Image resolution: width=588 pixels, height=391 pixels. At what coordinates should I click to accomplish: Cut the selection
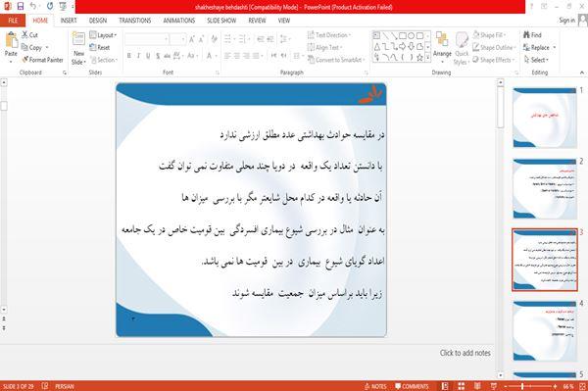29,35
